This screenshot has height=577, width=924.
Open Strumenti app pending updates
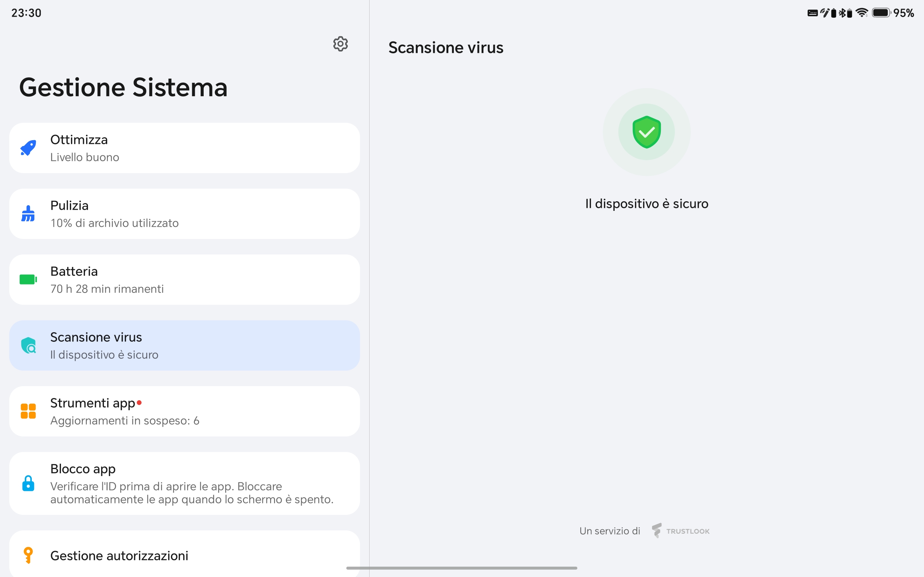tap(184, 411)
